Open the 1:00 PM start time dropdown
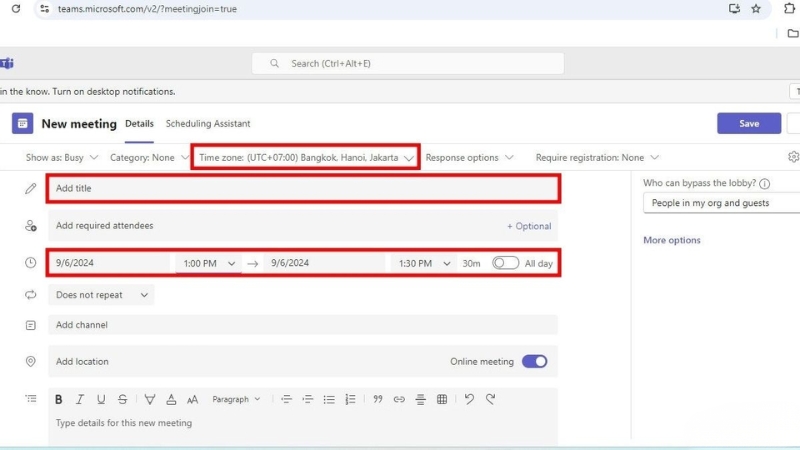This screenshot has height=450, width=800. (x=208, y=263)
